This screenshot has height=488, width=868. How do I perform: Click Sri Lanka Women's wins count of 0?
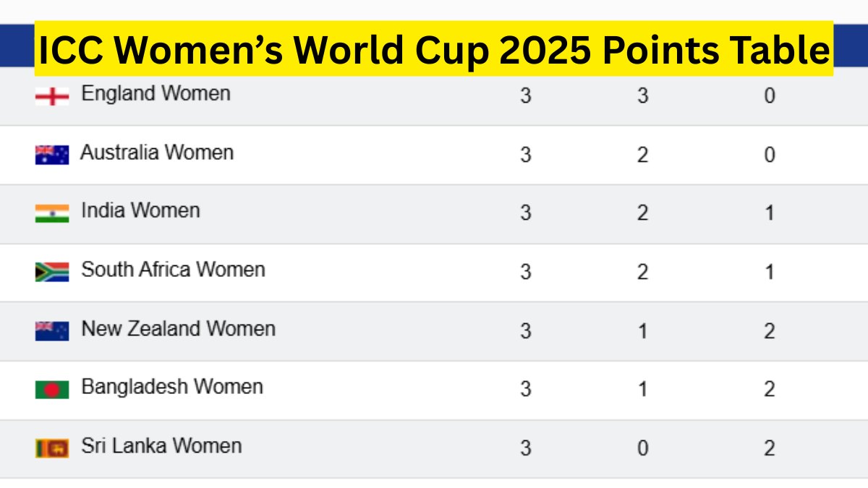point(642,448)
